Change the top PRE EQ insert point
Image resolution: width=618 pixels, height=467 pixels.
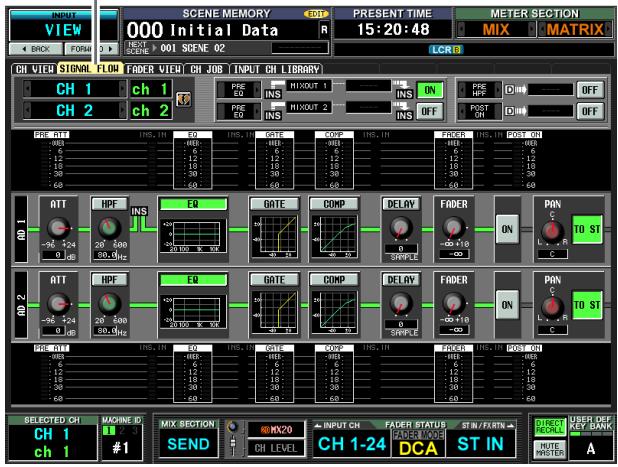click(238, 90)
